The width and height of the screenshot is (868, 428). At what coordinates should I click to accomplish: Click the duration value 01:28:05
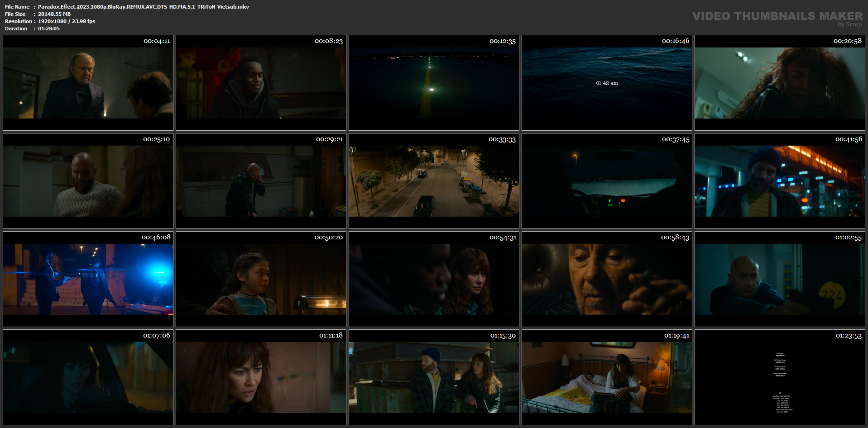pos(49,29)
